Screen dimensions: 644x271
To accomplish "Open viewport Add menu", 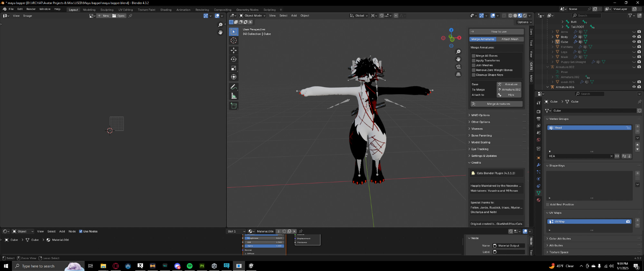I will click(x=294, y=15).
